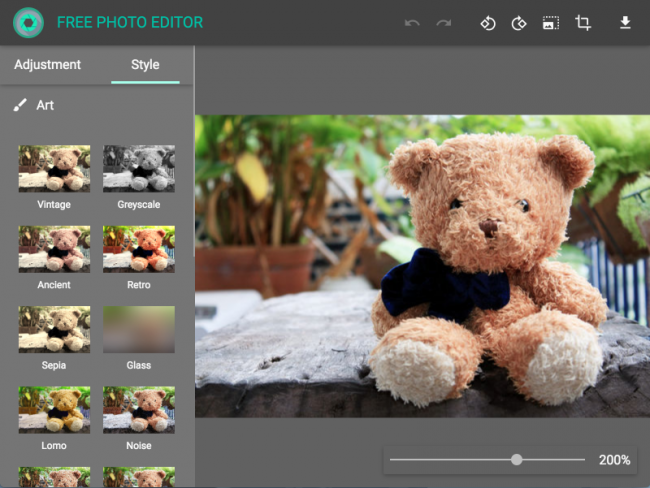The width and height of the screenshot is (650, 488).
Task: Download the edited photo
Action: [625, 22]
